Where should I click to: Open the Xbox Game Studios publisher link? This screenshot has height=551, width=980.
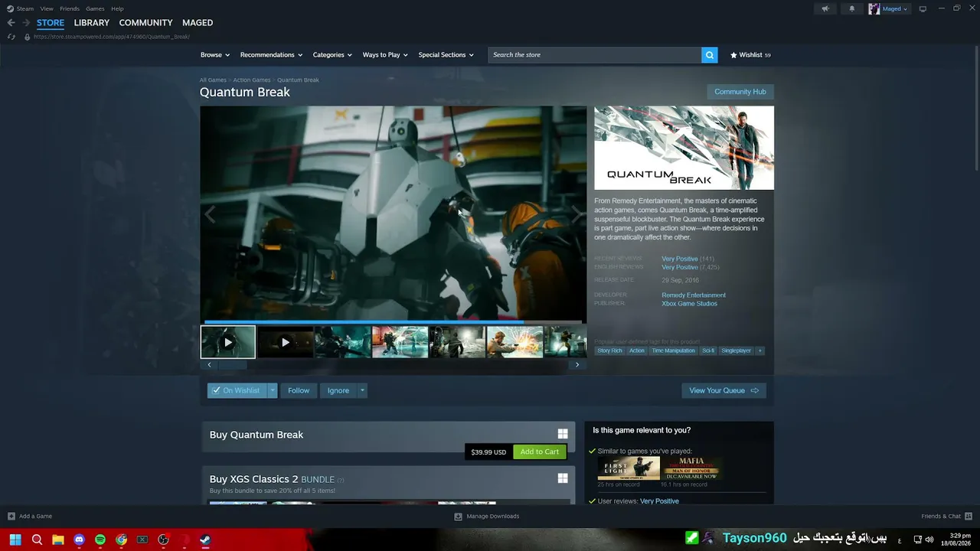point(689,304)
